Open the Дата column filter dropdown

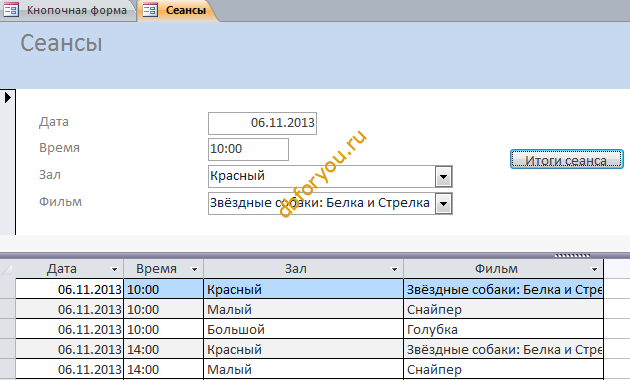click(114, 270)
